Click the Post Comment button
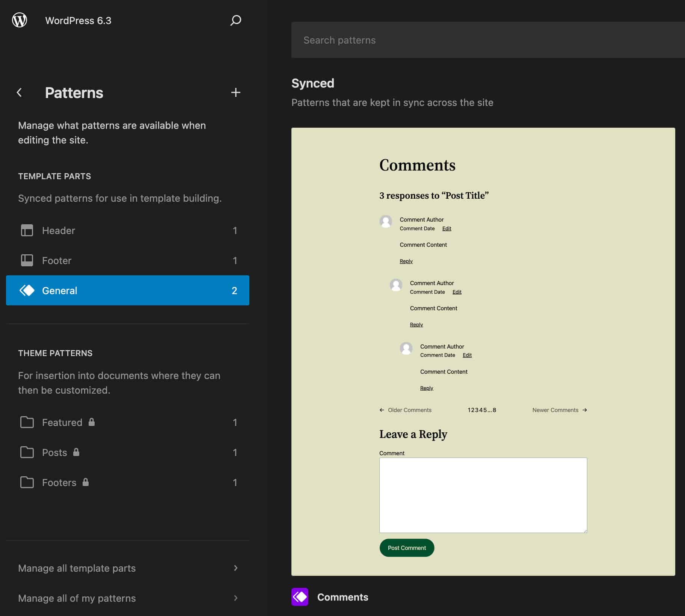The height and width of the screenshot is (616, 685). [406, 548]
